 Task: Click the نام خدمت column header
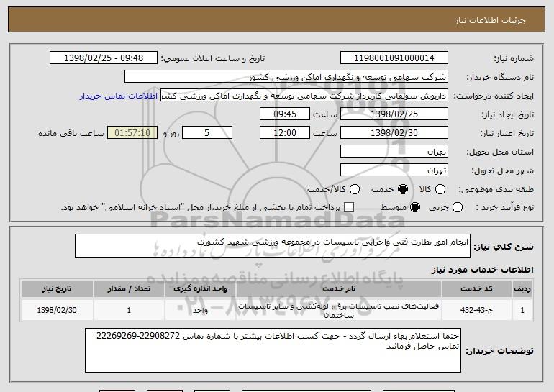pyautogui.click(x=338, y=289)
